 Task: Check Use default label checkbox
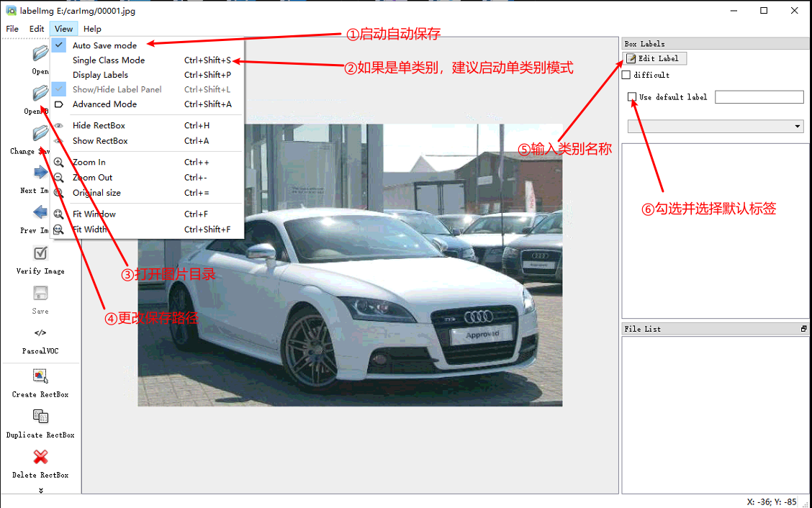click(x=632, y=97)
